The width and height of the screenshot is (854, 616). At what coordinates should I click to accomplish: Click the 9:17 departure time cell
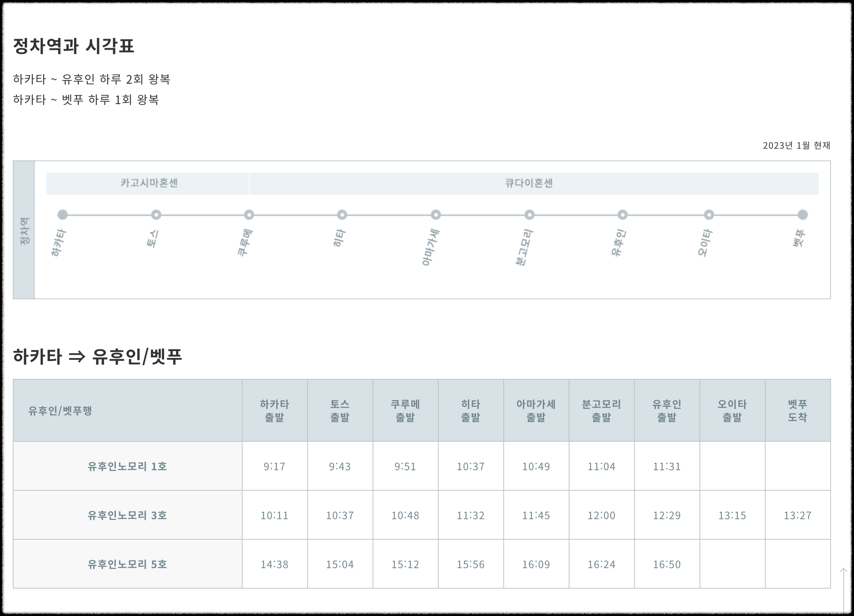point(275,466)
